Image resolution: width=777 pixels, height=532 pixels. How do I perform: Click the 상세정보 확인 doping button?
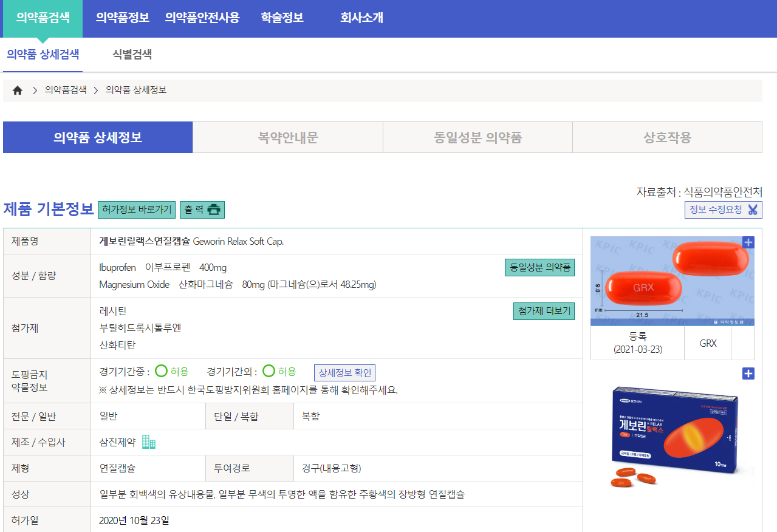point(344,373)
